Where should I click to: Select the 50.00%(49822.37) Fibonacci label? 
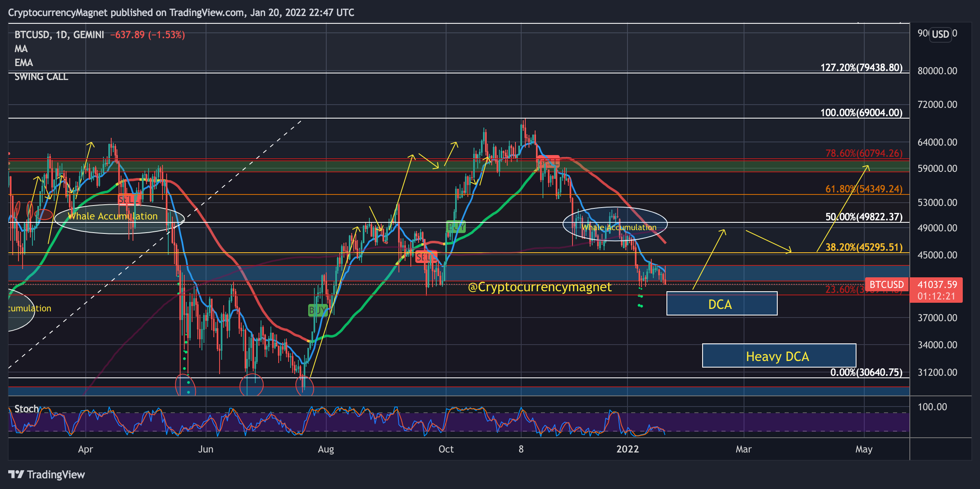point(863,217)
